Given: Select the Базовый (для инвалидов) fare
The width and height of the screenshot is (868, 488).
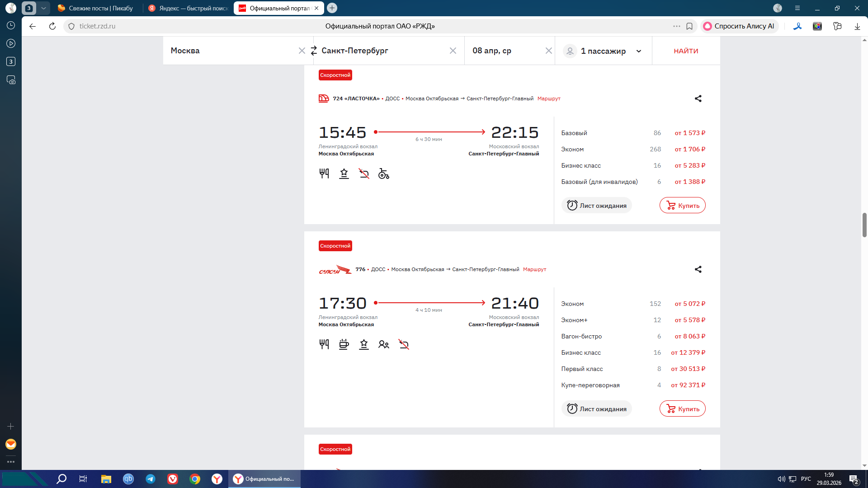Looking at the screenshot, I should point(633,182).
